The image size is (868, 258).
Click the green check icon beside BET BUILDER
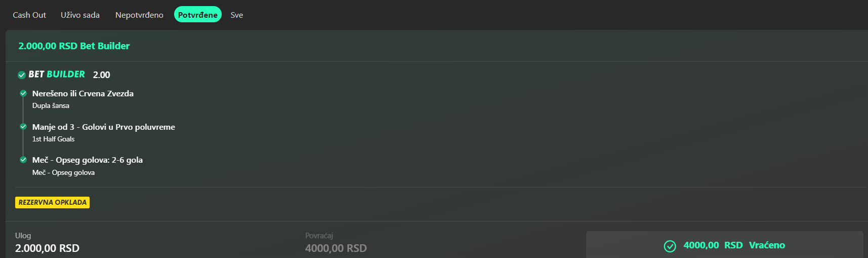[x=22, y=75]
